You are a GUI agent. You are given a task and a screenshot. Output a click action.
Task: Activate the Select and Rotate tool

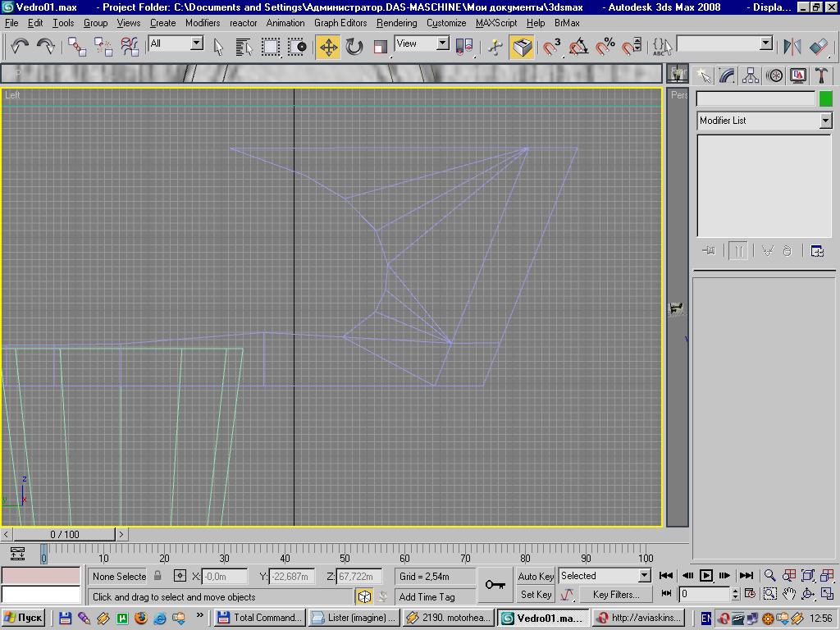354,47
